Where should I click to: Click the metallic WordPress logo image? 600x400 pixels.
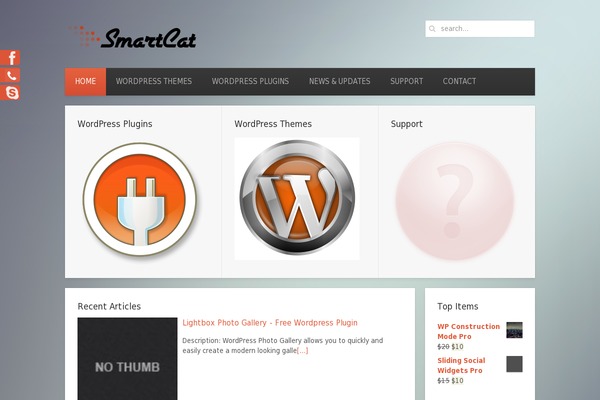coord(297,198)
